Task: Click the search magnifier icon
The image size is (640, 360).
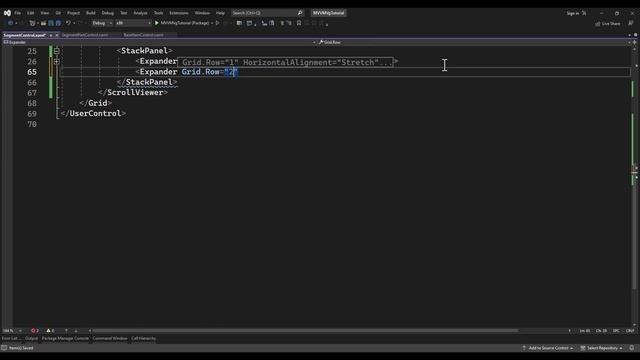Action: 300,13
